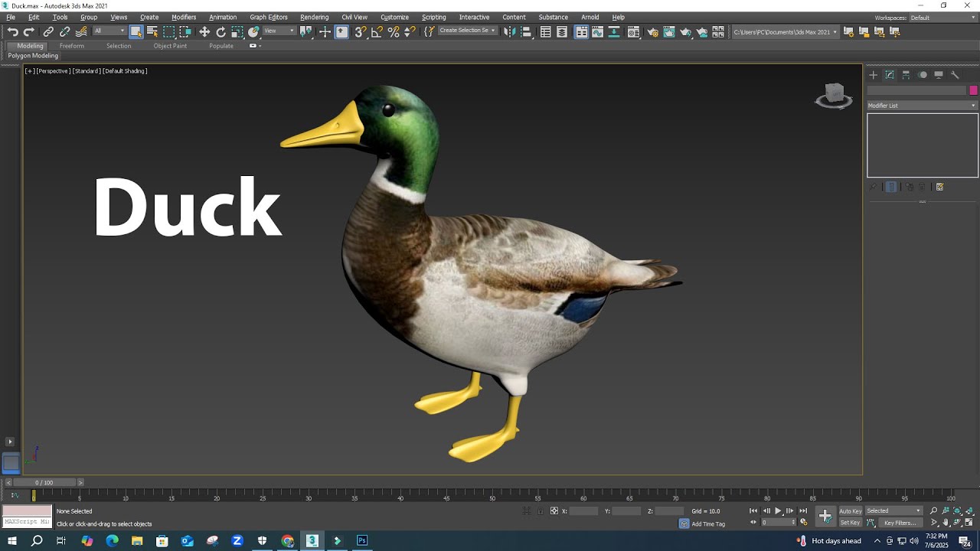Viewport: 980px width, 551px height.
Task: Open the Rendered Frame Window
Action: click(x=669, y=31)
